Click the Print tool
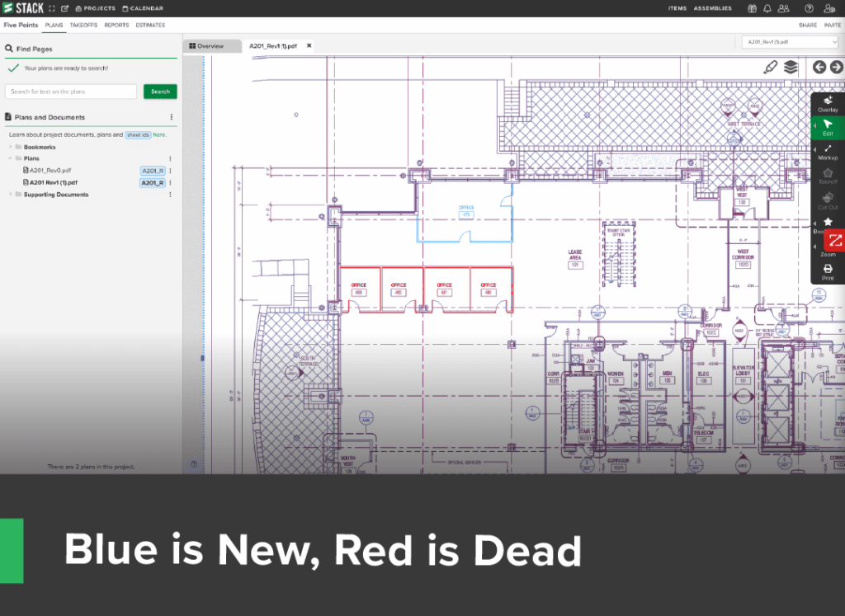This screenshot has height=616, width=845. pos(828,272)
